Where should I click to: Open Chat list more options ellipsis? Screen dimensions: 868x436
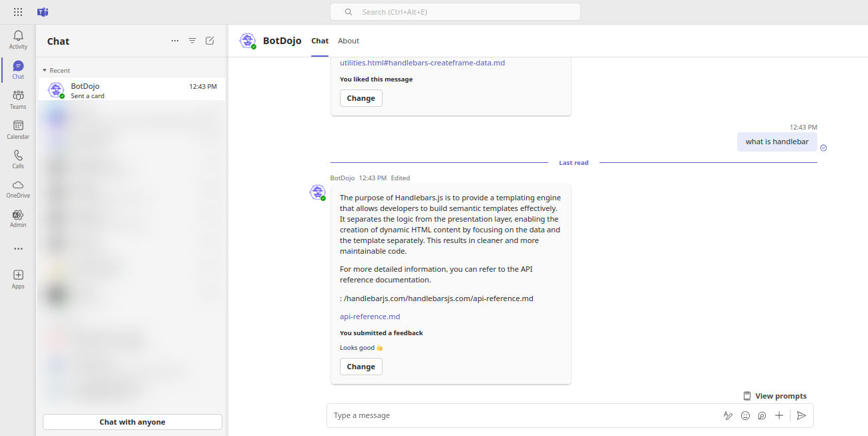[175, 41]
